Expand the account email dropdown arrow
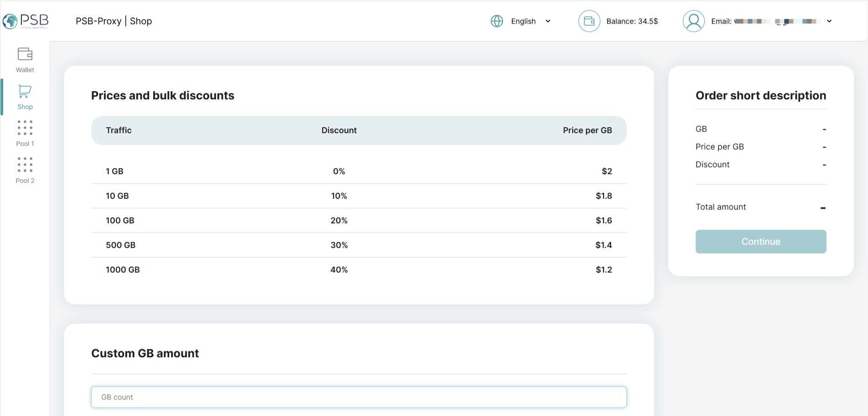 pyautogui.click(x=829, y=21)
